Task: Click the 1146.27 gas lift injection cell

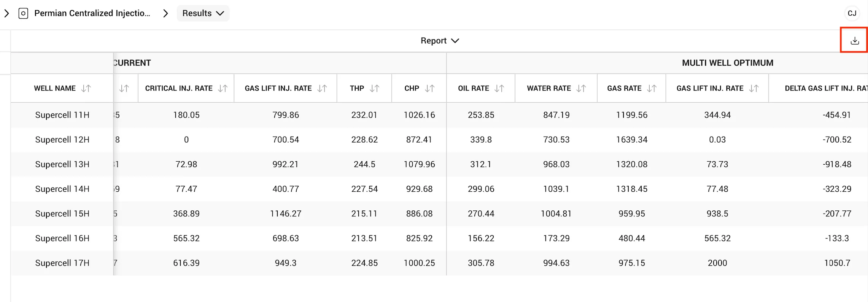Action: pos(286,214)
